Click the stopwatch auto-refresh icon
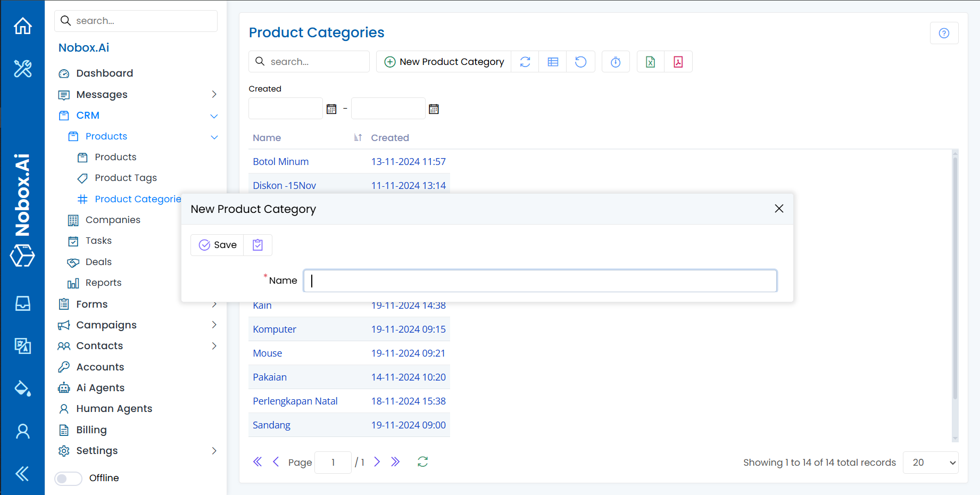Image resolution: width=980 pixels, height=495 pixels. coord(616,62)
